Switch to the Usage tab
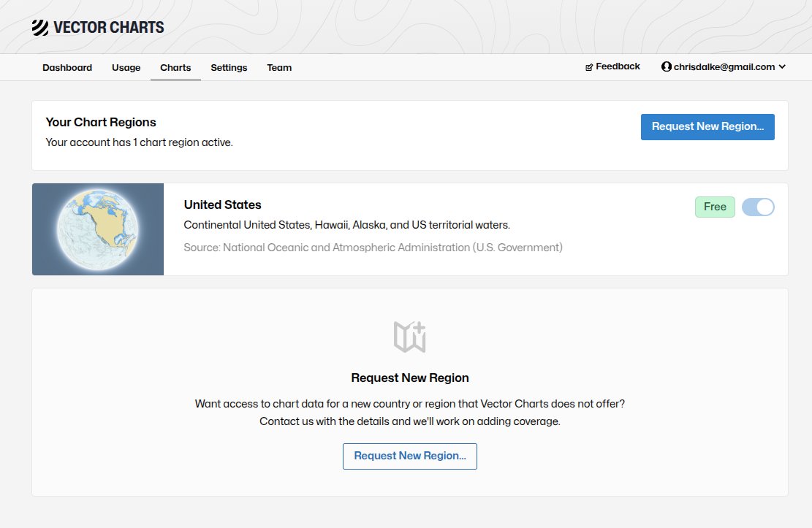This screenshot has height=528, width=812. (x=126, y=68)
